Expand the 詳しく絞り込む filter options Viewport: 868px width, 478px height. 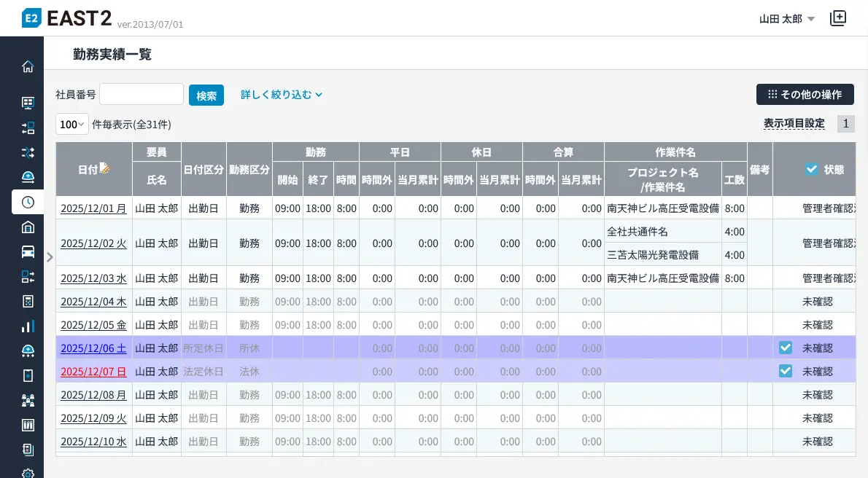(x=282, y=95)
